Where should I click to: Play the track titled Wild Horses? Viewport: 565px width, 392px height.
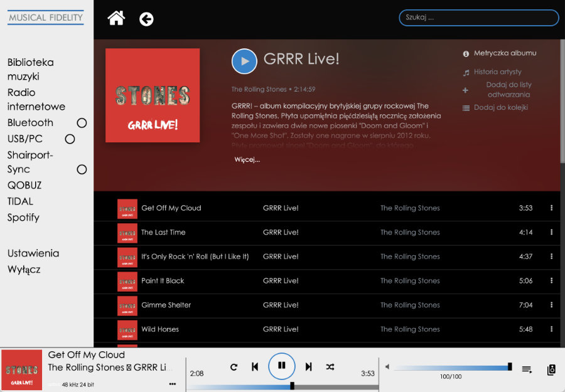coord(160,329)
